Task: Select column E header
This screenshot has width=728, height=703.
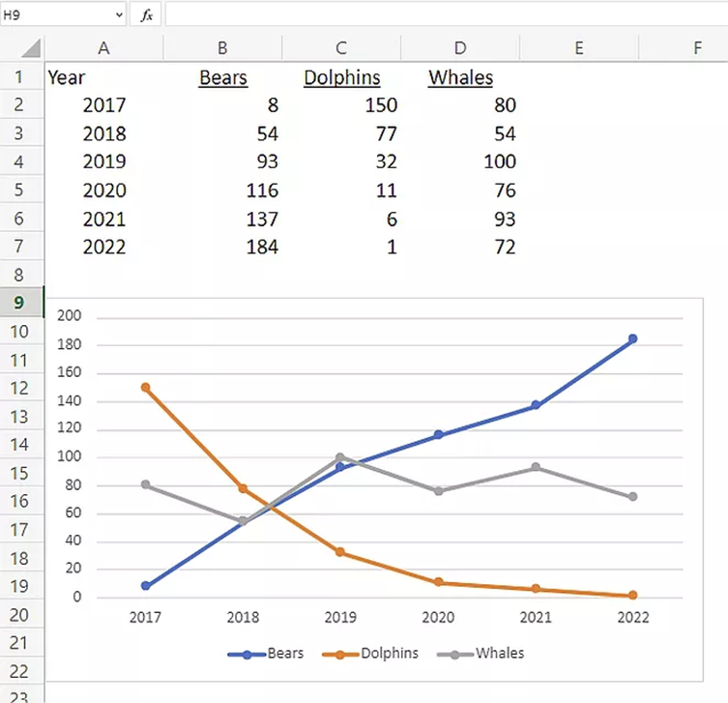Action: [x=579, y=47]
